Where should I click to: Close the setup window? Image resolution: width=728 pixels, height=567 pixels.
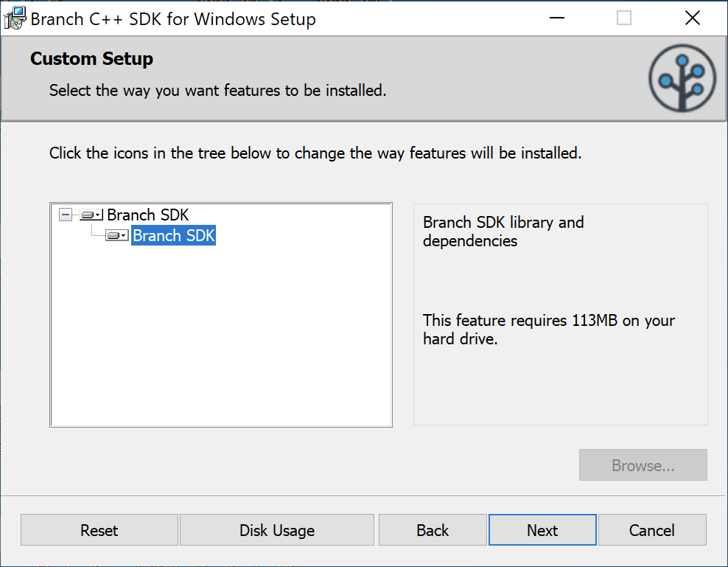(x=692, y=18)
